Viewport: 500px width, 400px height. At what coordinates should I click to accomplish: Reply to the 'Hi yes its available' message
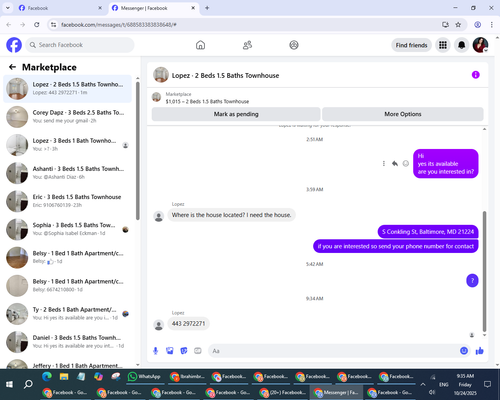[395, 163]
